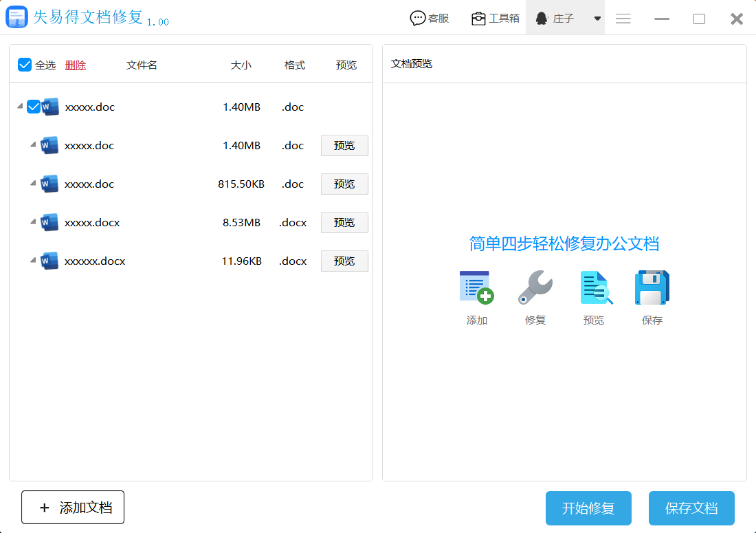Preview the 11.96KB xxxxxx.docx file
Image resolution: width=756 pixels, height=533 pixels.
[x=344, y=261]
